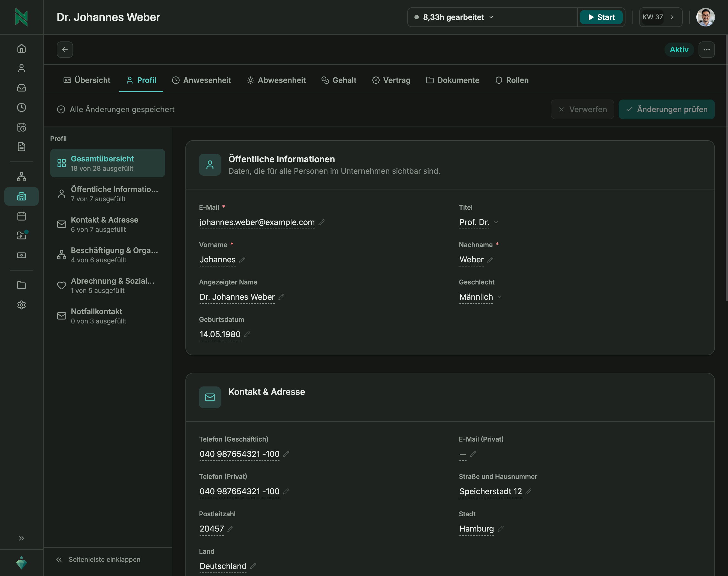This screenshot has width=728, height=576.
Task: Open the three-dot more options menu
Action: click(x=706, y=50)
